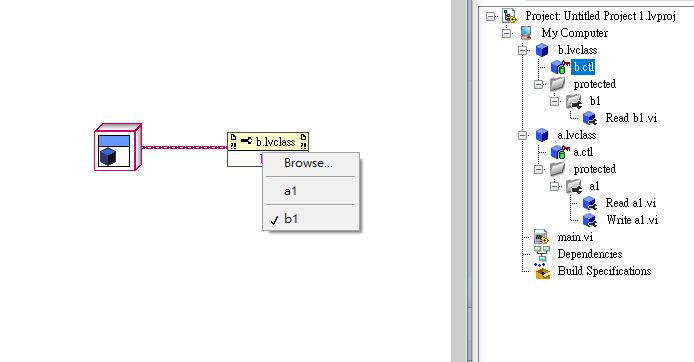Click the protected folder under b.lvclass
Screen dimensions: 694x362
click(x=594, y=84)
